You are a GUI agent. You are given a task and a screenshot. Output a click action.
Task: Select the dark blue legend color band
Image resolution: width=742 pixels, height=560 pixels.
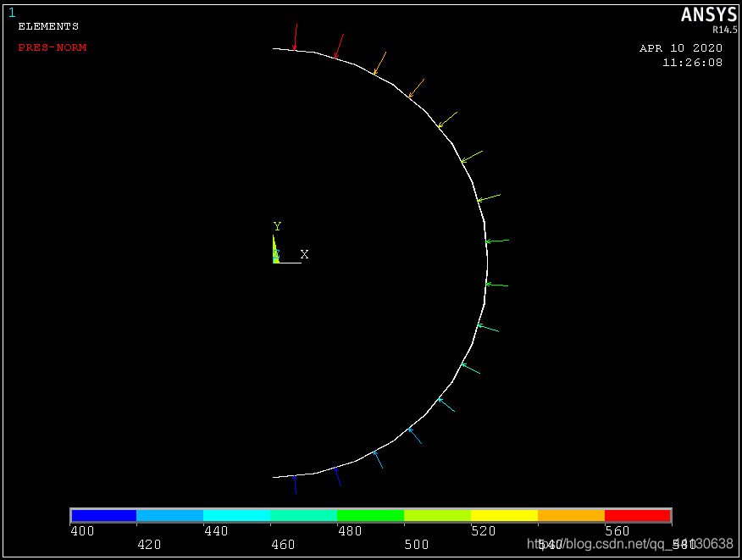[x=104, y=515]
